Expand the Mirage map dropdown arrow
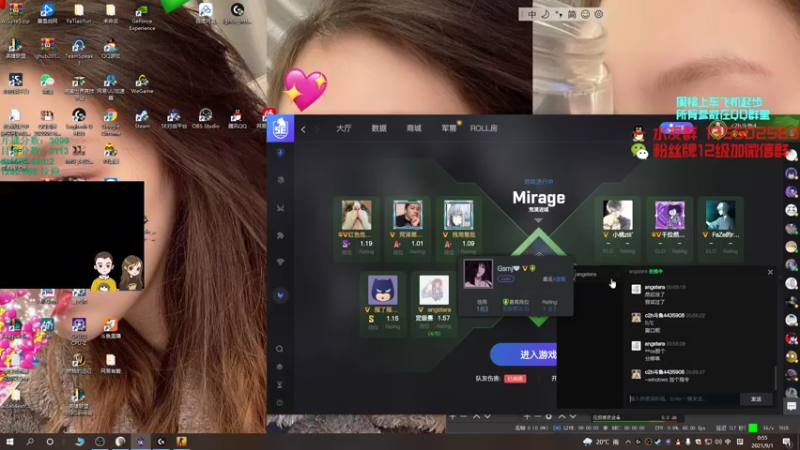Image resolution: width=800 pixels, height=450 pixels. point(538,220)
